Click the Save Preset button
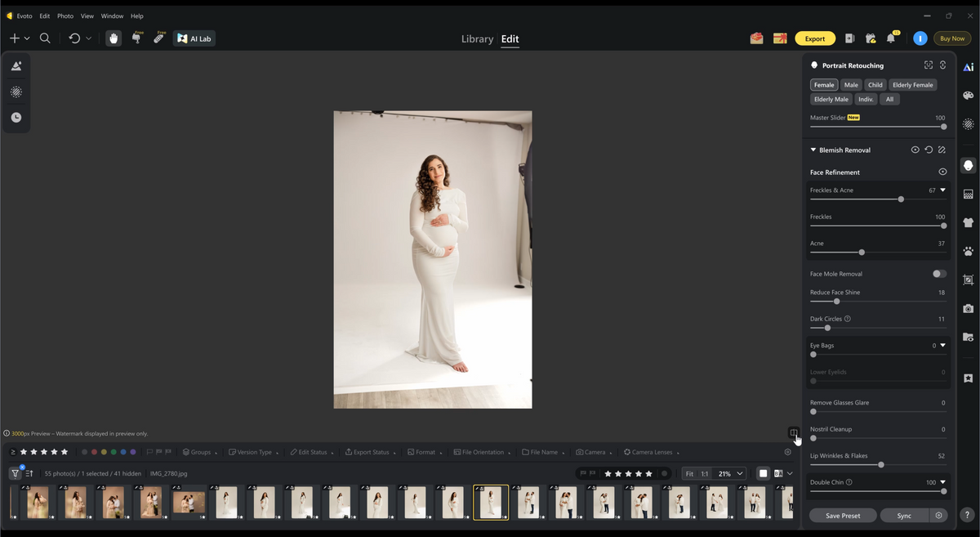The image size is (980, 537). (x=843, y=516)
